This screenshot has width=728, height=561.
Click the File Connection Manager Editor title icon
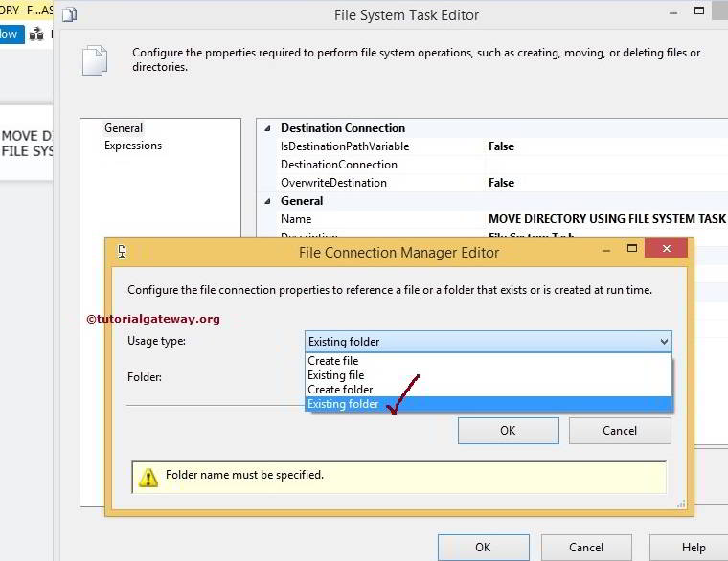122,252
